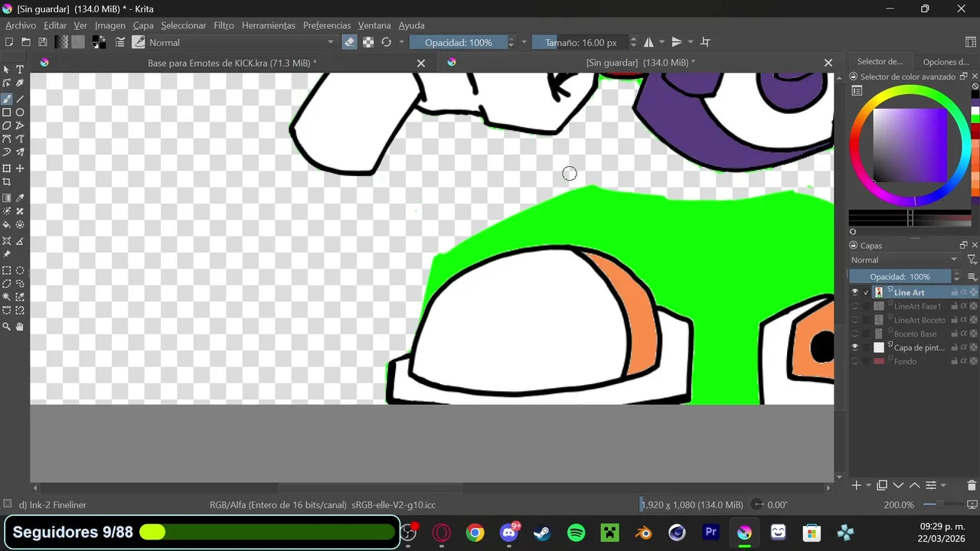Delete the layer with trash icon
This screenshot has height=551, width=980.
click(972, 485)
